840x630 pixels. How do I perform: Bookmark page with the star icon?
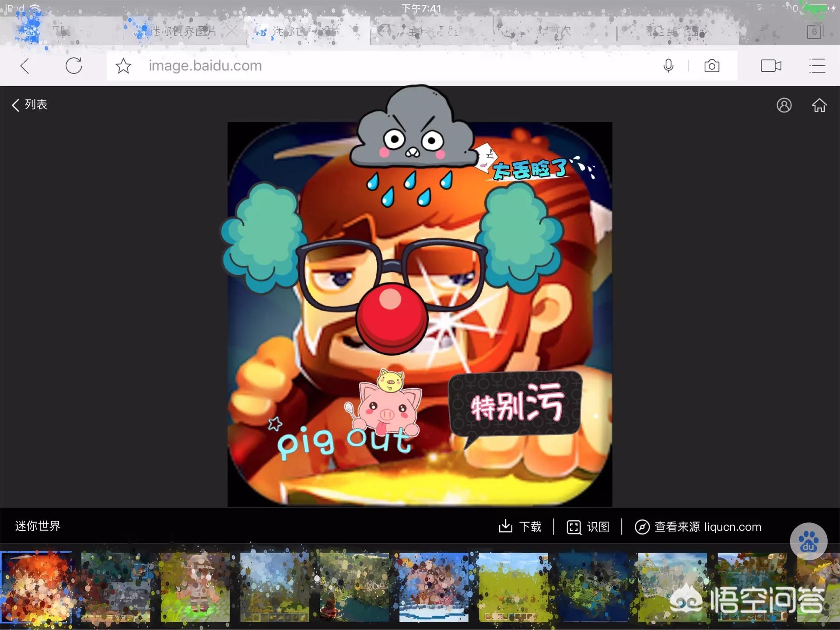(x=123, y=66)
